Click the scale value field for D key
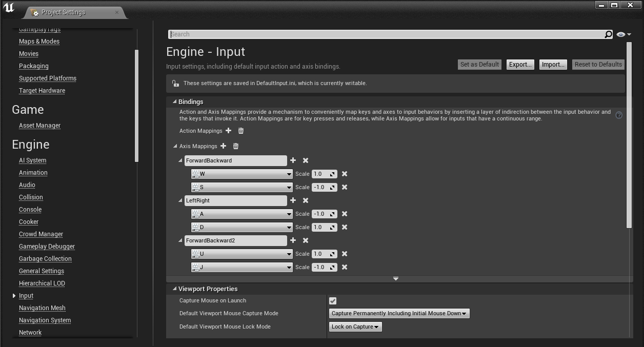Screen dimensions: 644x347 coord(321,227)
